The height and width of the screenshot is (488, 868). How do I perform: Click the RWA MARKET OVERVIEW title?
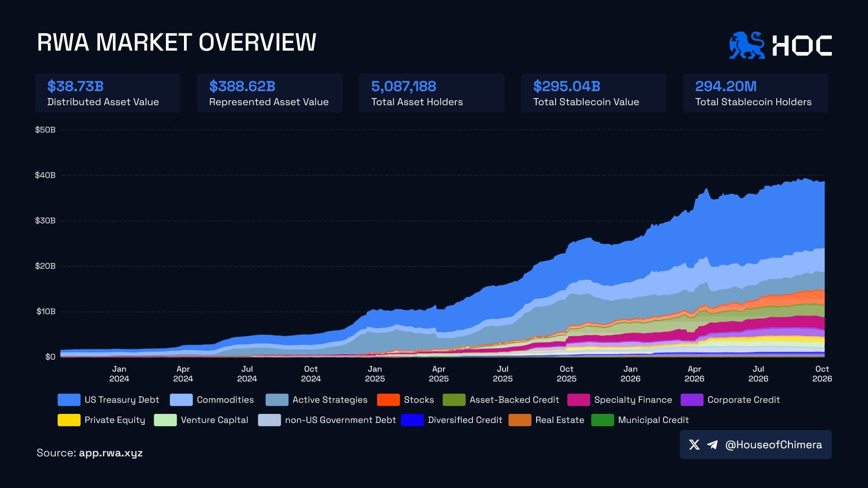point(177,43)
